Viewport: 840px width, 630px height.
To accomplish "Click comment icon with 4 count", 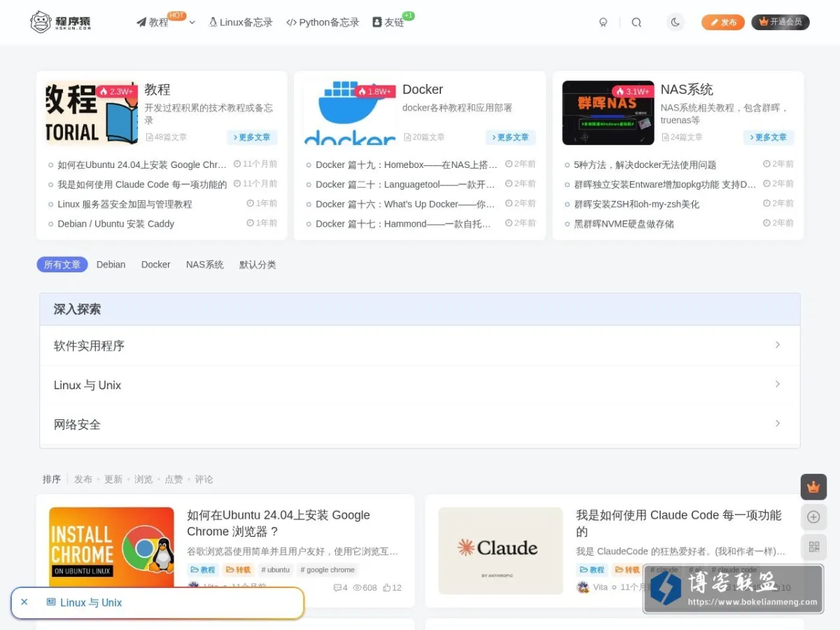I will 340,588.
